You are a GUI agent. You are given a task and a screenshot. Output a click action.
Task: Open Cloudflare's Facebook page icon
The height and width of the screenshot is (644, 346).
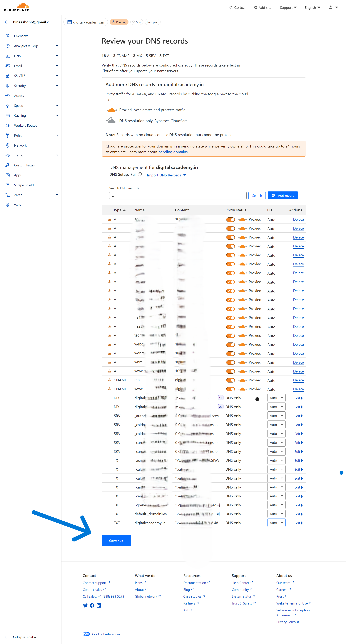(x=92, y=605)
